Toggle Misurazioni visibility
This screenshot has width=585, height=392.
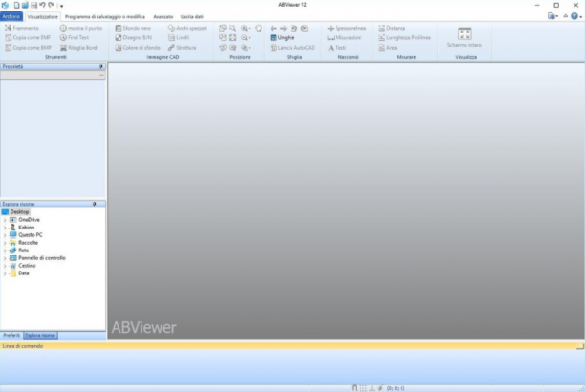pyautogui.click(x=344, y=37)
